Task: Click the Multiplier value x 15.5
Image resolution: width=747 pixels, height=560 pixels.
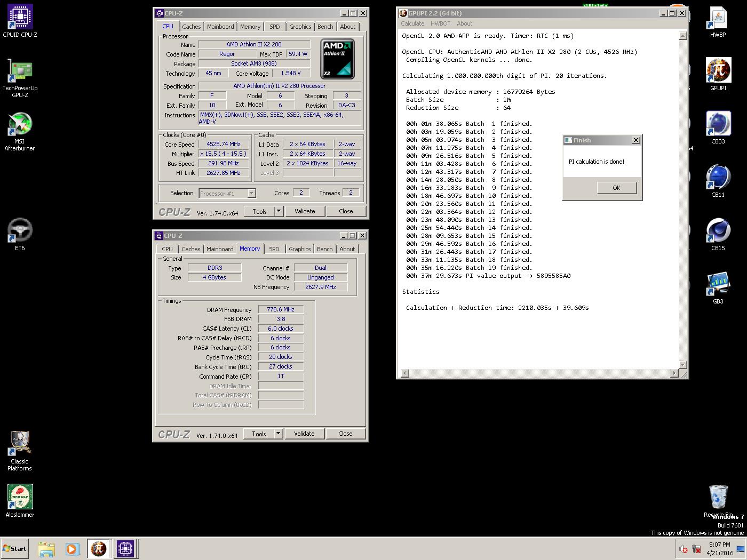Action: click(224, 154)
